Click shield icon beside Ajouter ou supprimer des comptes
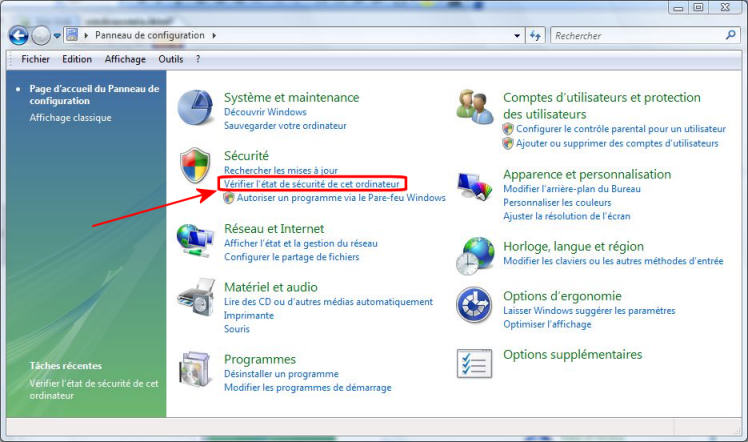The height and width of the screenshot is (442, 748). (x=508, y=143)
